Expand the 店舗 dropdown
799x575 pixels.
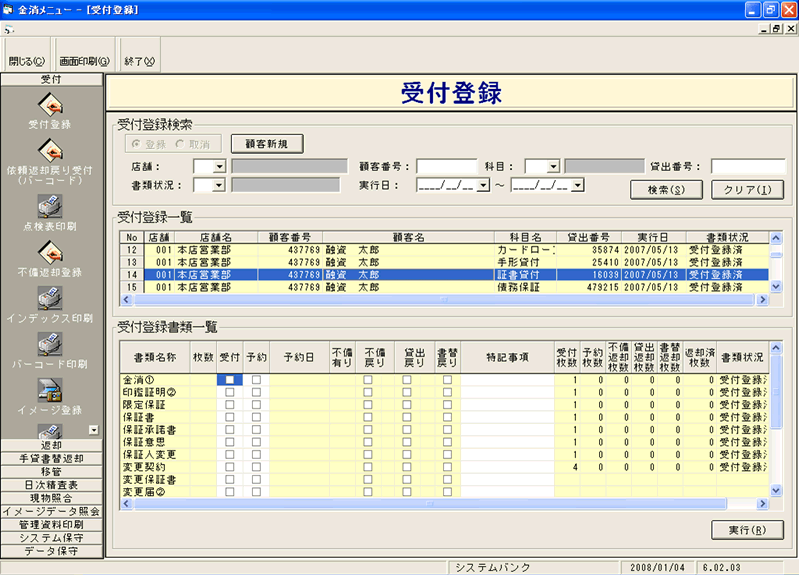[220, 166]
